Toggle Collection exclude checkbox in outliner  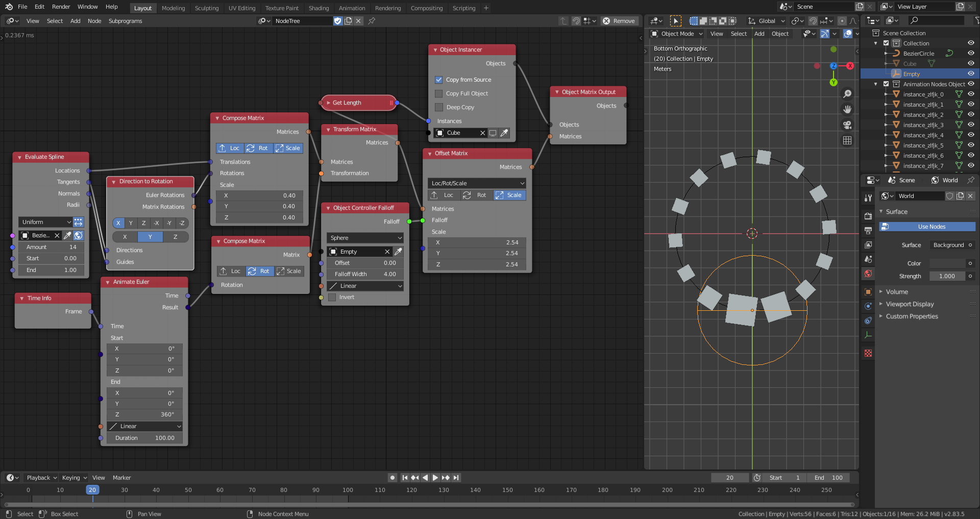pos(886,43)
